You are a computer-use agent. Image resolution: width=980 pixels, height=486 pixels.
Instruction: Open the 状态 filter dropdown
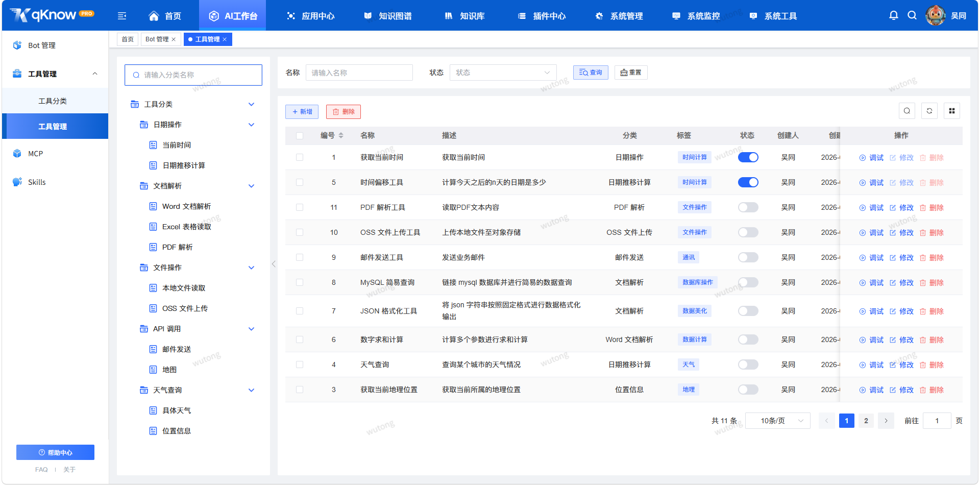pyautogui.click(x=503, y=72)
